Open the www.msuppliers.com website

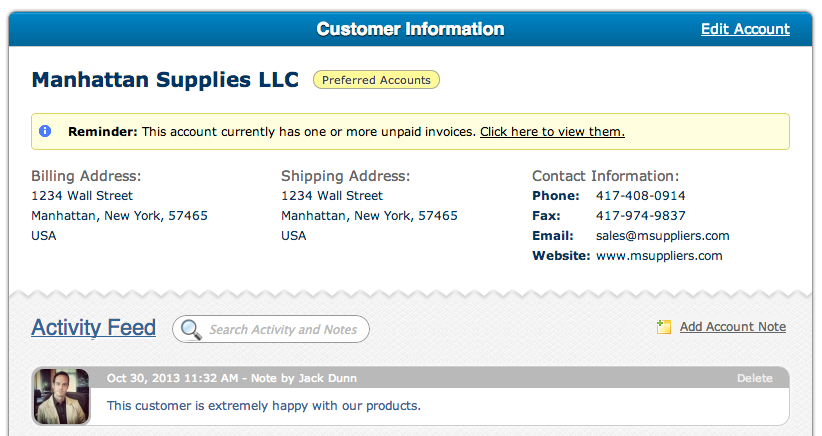[659, 256]
